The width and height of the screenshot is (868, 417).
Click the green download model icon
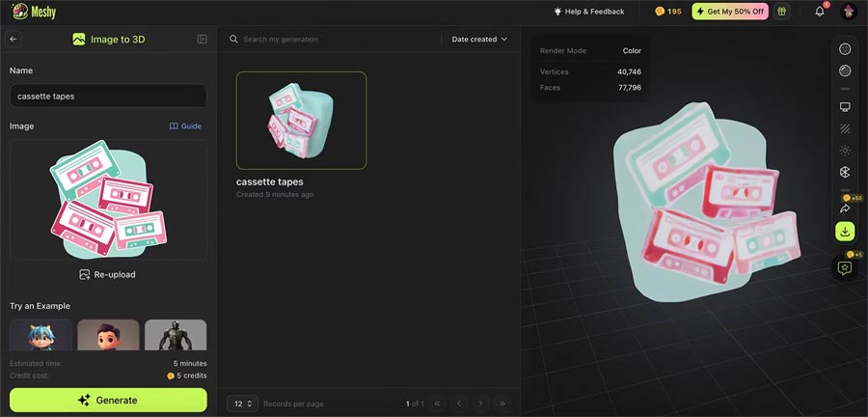(845, 232)
